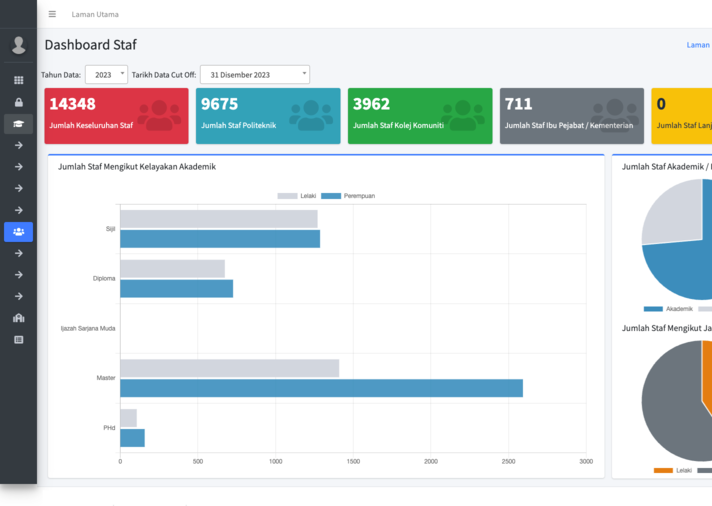This screenshot has width=712, height=506.
Task: Open Jumlah Staf Politeknik card
Action: [268, 116]
